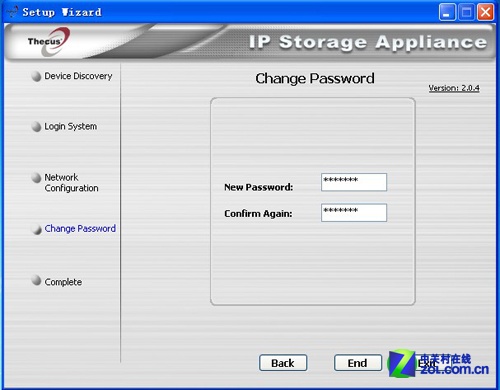
Task: Select the Change Password step
Action: (80, 229)
